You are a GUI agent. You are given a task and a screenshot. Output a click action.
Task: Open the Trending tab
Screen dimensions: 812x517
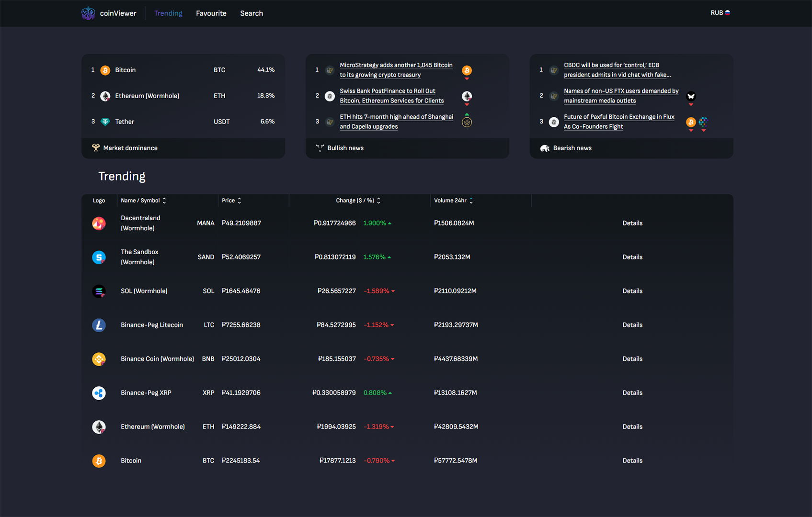tap(168, 13)
